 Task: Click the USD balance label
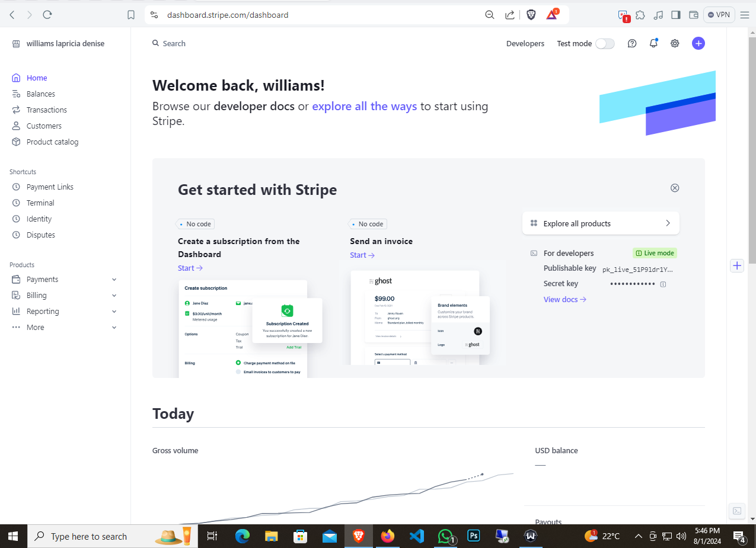tap(556, 450)
